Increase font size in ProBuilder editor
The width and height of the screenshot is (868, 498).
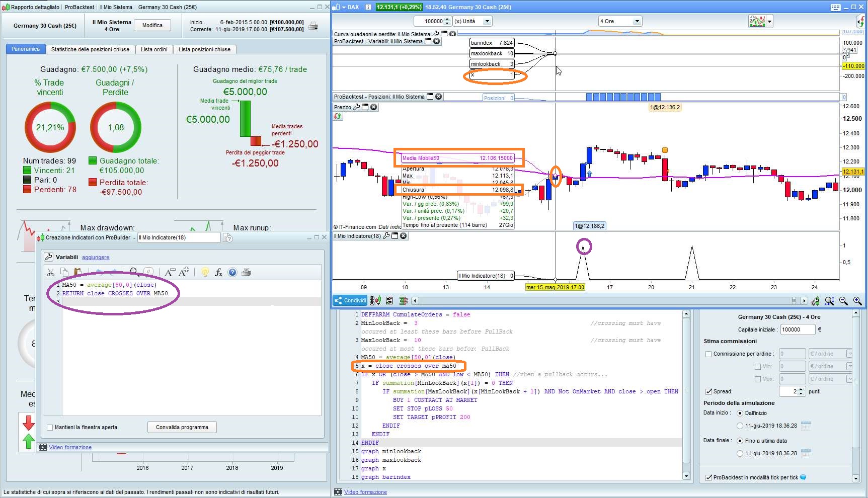184,272
